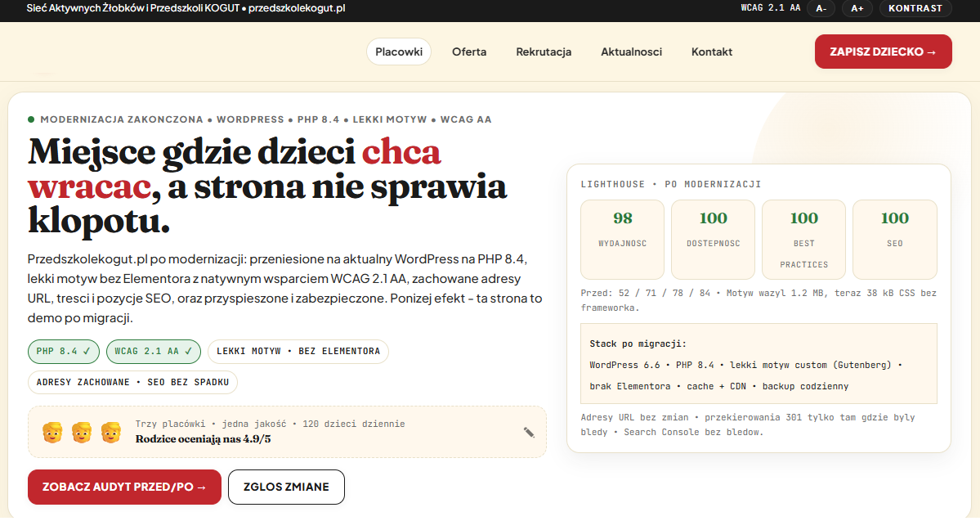Click the 'WCAG 2.1 AA' label in top bar
This screenshot has height=530, width=980.
[x=771, y=8]
